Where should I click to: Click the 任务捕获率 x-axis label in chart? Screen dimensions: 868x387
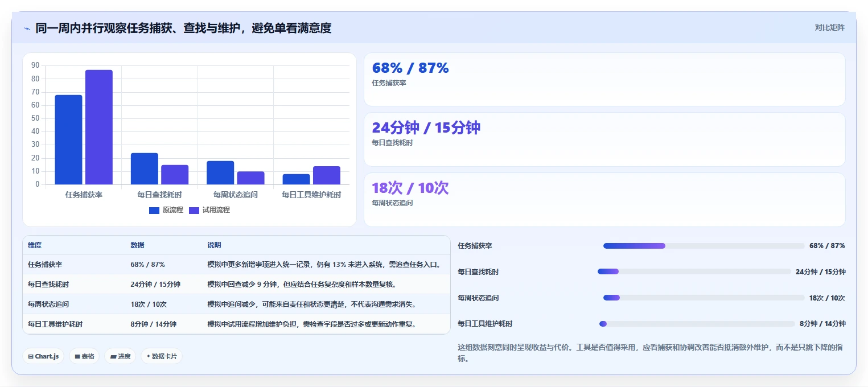click(x=84, y=195)
